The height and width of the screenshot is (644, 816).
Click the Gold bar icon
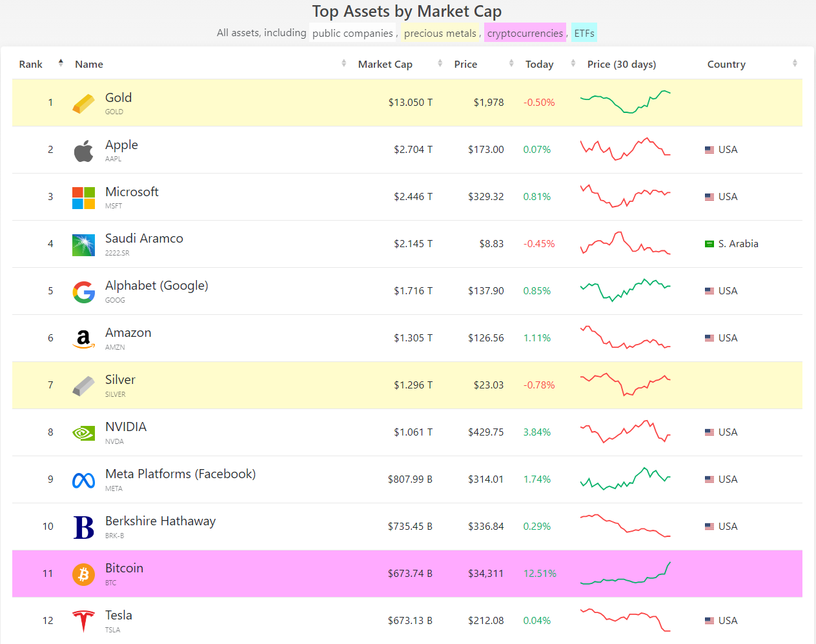[83, 103]
